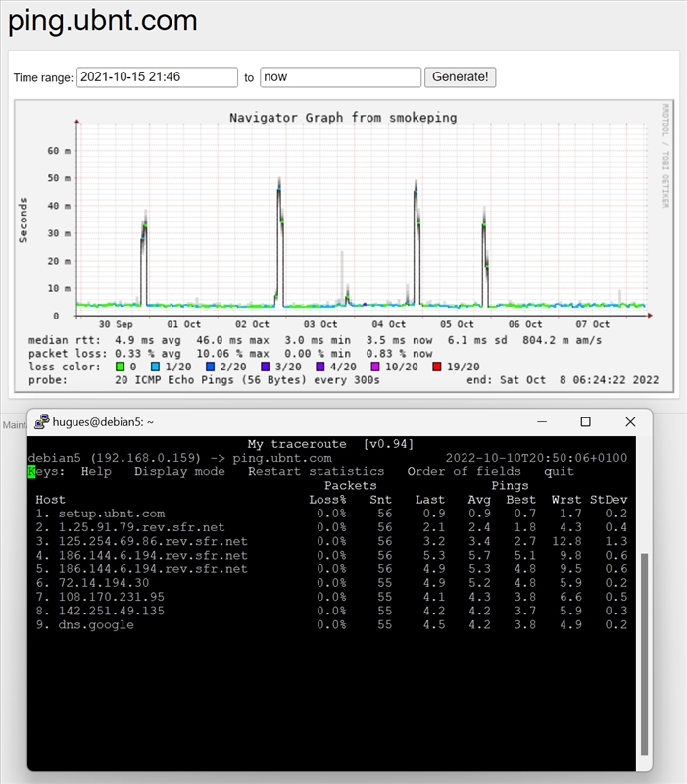The height and width of the screenshot is (784, 687).
Task: Click Display mode in the mtr keys row
Action: tap(179, 472)
